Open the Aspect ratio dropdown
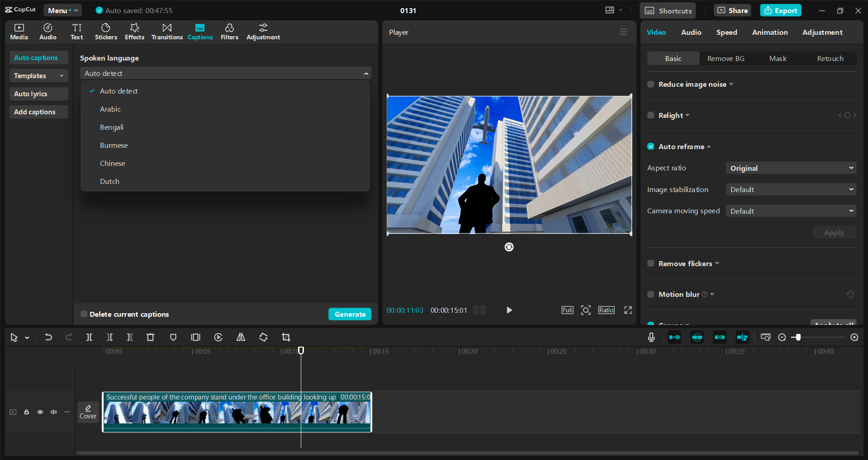 [x=791, y=168]
